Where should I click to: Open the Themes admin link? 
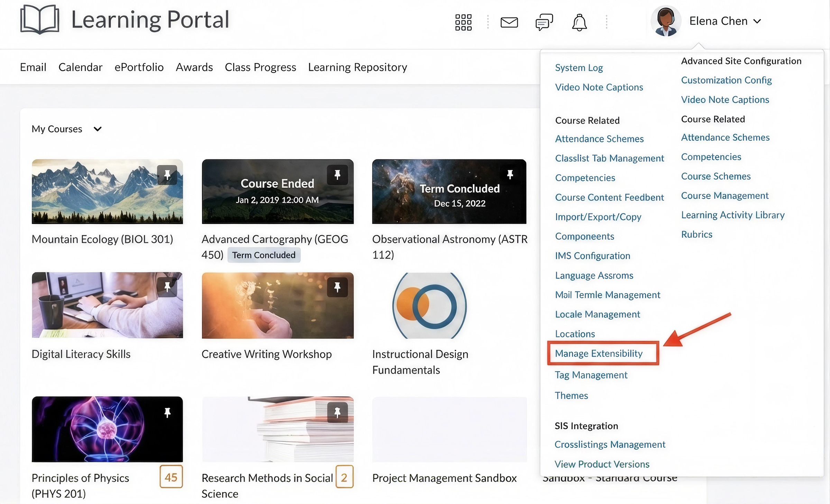click(571, 395)
